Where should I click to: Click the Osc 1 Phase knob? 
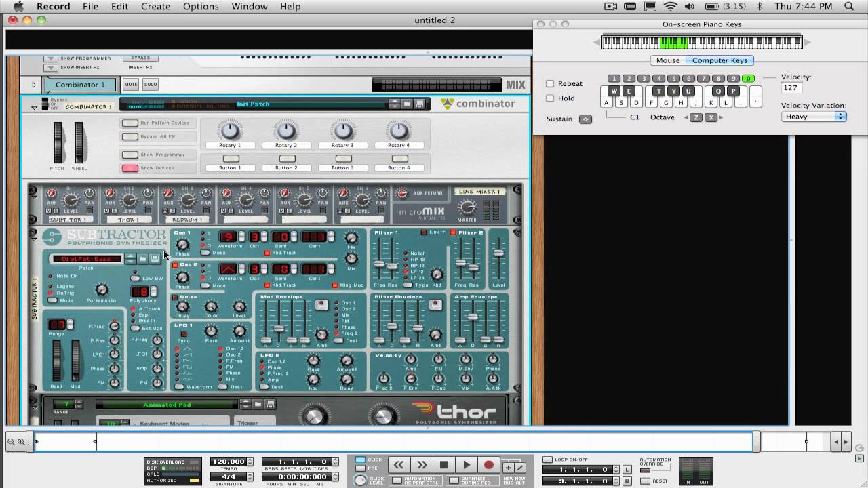click(182, 245)
